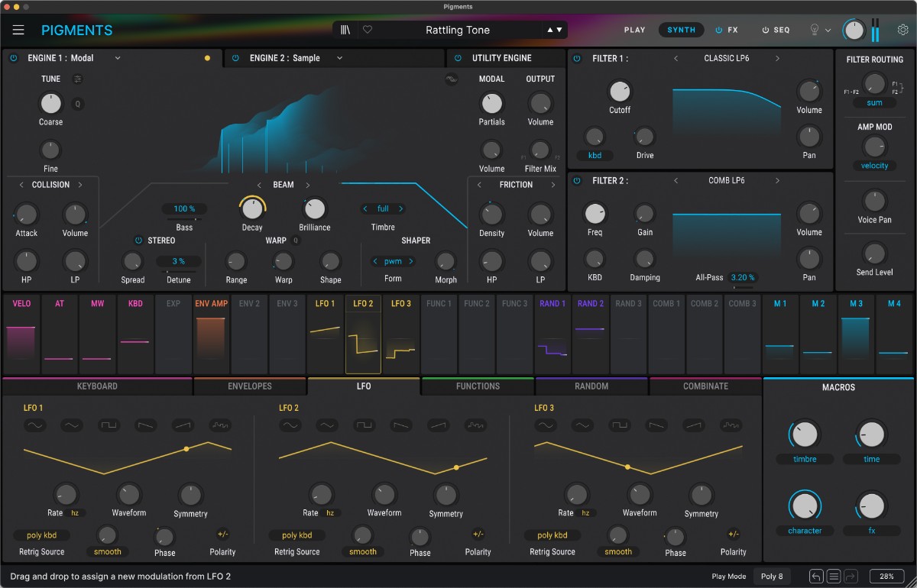
Task: Toggle the Stereo section power switch
Action: (138, 241)
